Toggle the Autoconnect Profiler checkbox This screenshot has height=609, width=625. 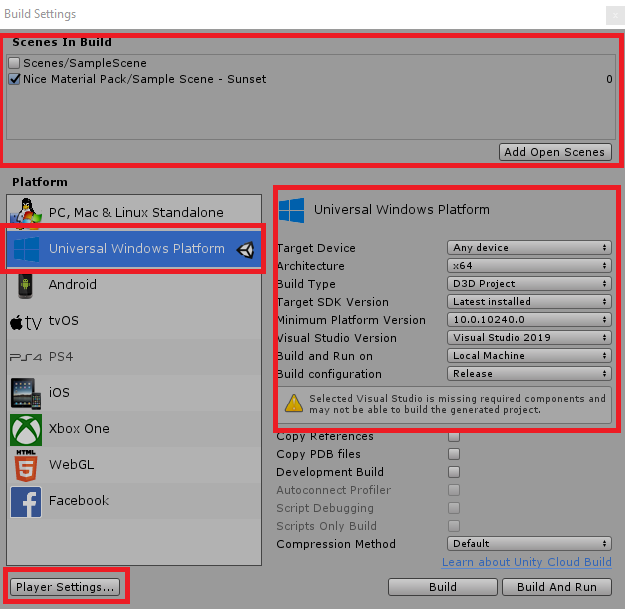tap(454, 490)
